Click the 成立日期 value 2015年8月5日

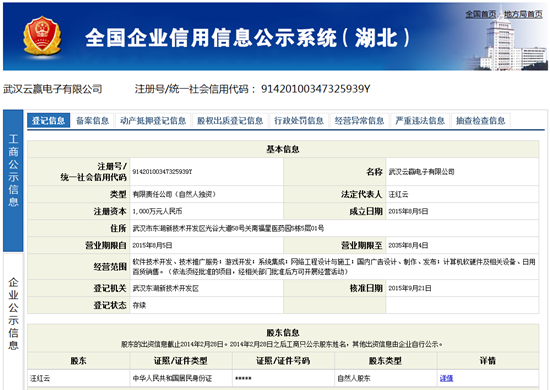click(x=408, y=211)
